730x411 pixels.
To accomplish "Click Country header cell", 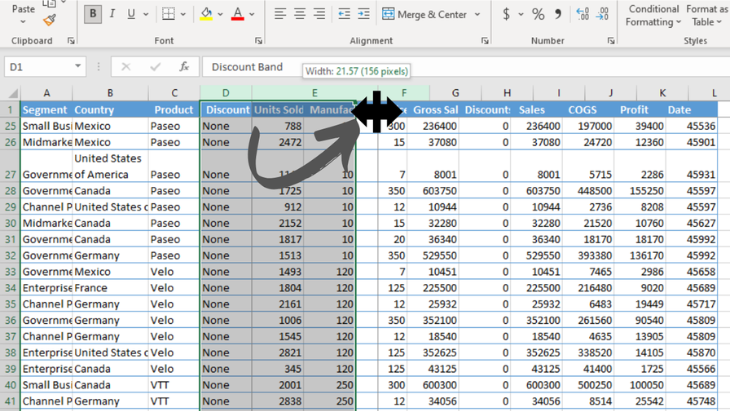I will point(110,110).
